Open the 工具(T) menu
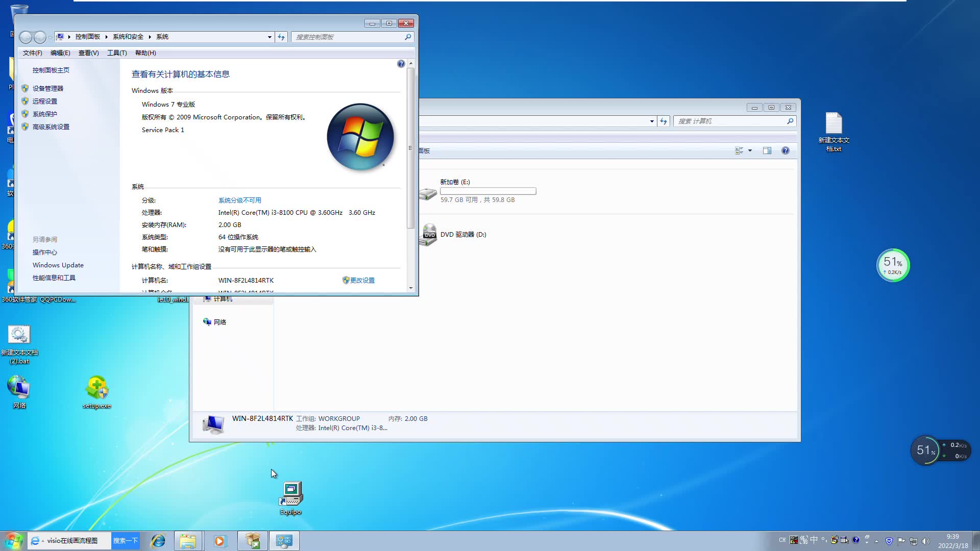The image size is (980, 551). coord(117,53)
